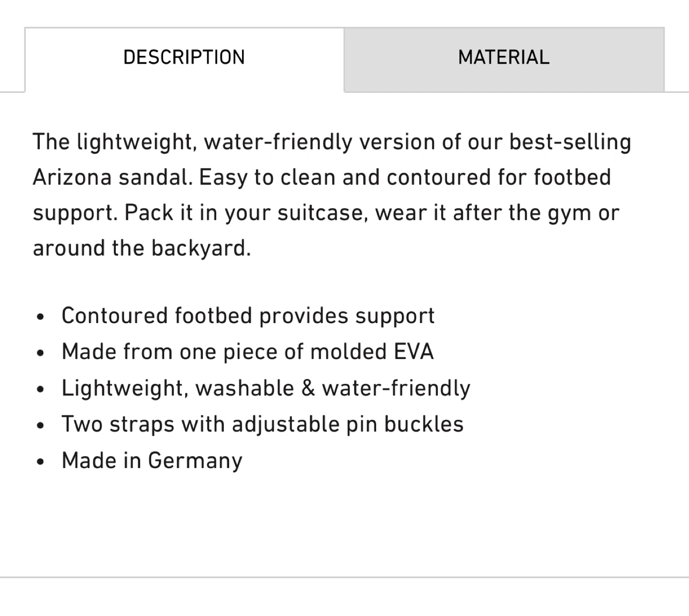Click the bullet dot before 'Two straps'
The image size is (689, 616).
pyautogui.click(x=41, y=426)
